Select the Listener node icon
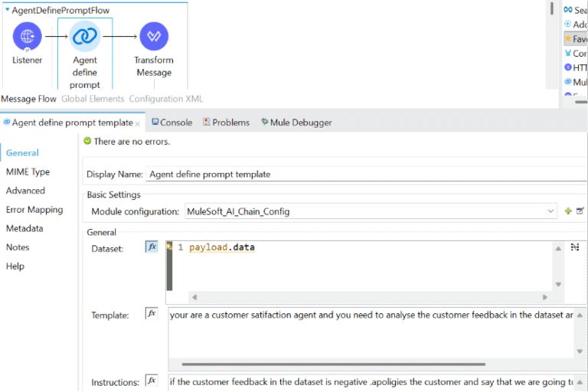Viewport: 588px width, 392px height. pos(27,36)
